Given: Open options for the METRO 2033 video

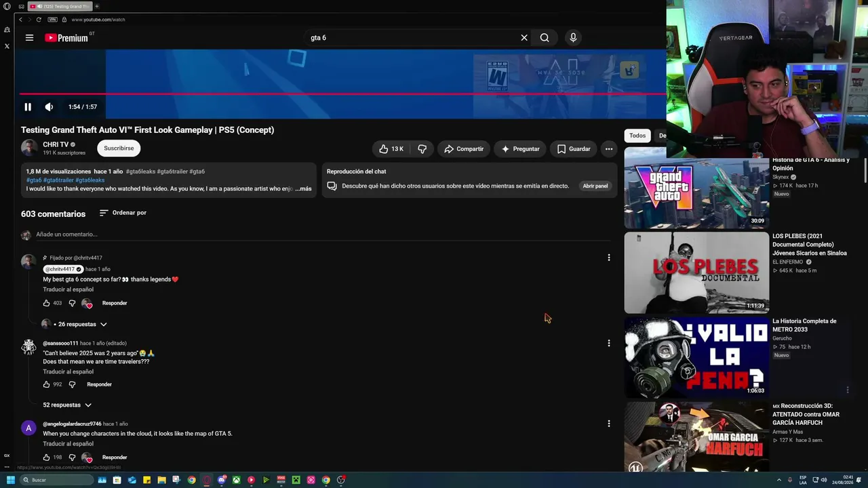Looking at the screenshot, I should [x=848, y=390].
